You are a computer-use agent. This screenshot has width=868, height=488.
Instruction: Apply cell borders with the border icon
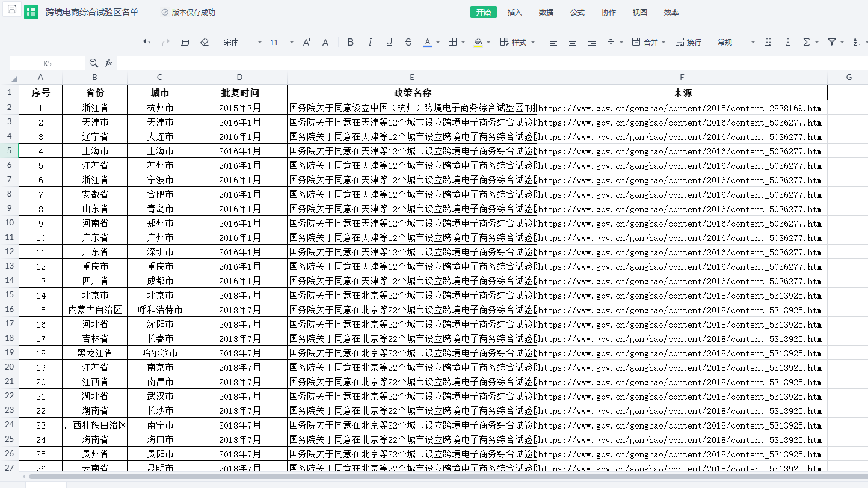click(453, 42)
